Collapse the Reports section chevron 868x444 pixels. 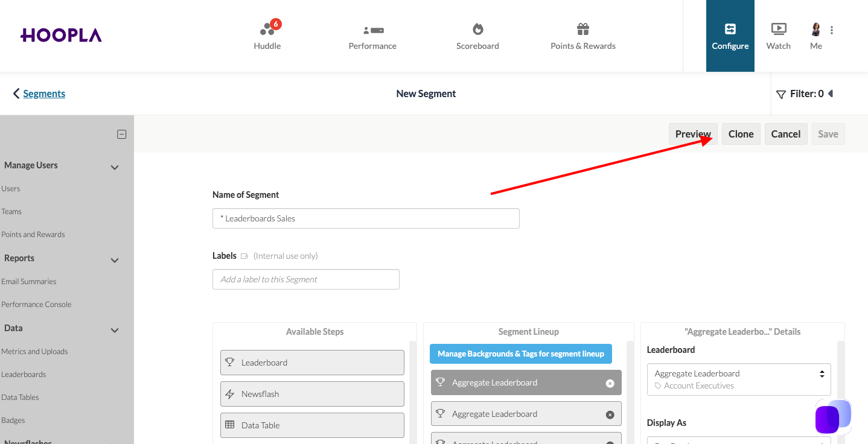coord(115,260)
